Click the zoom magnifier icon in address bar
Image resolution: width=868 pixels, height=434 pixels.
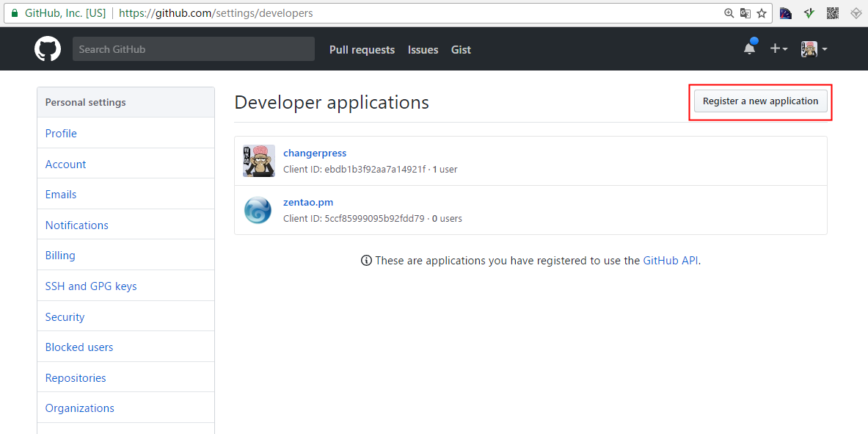pos(729,13)
